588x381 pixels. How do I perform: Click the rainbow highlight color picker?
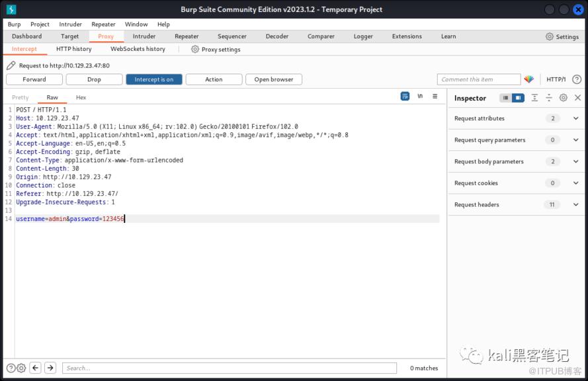tap(528, 79)
